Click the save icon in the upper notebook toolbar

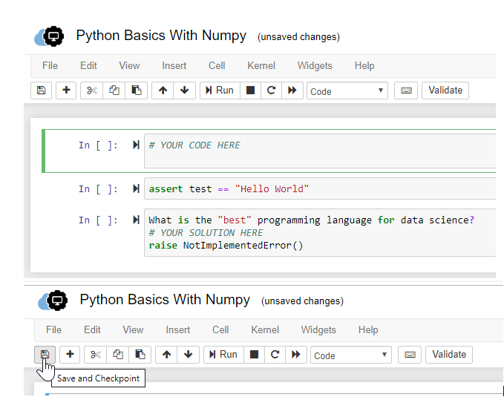coord(41,91)
